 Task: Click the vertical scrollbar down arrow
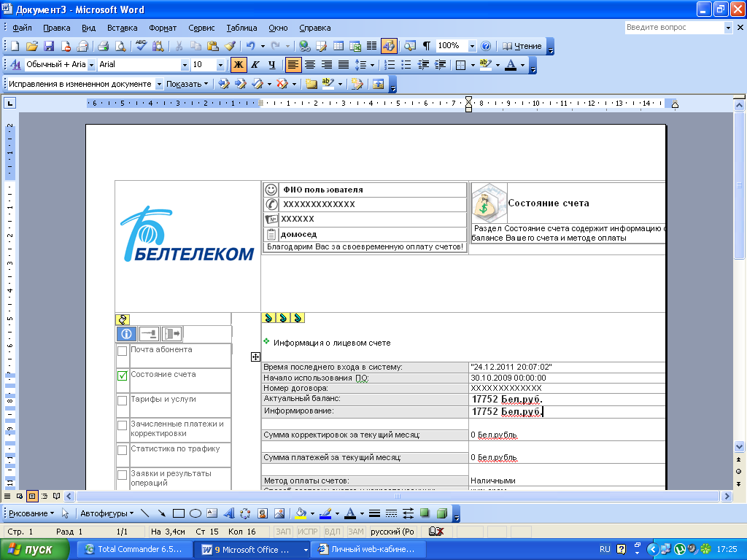pos(739,447)
